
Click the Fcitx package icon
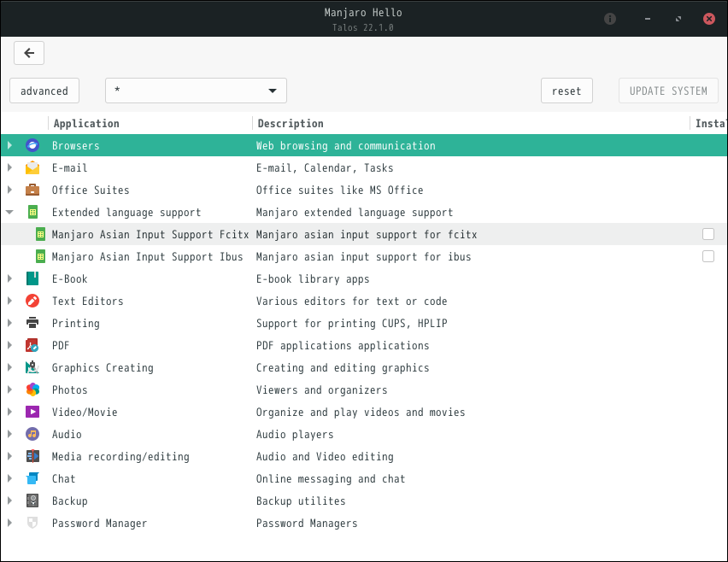(41, 234)
